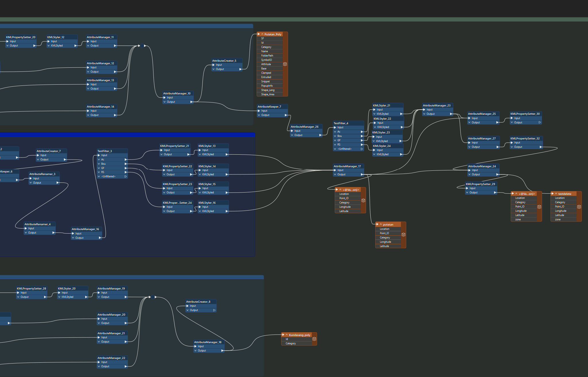
Task: Select the TestFilter_4 transformer
Action: (x=340, y=123)
